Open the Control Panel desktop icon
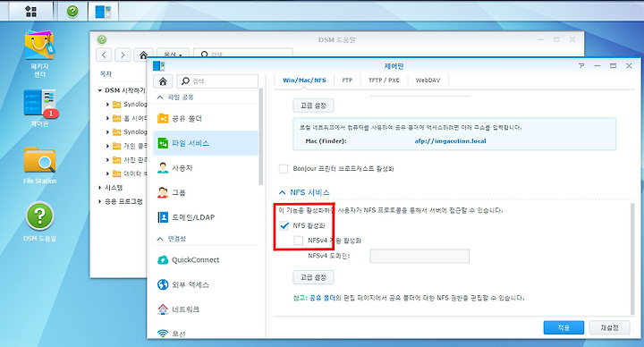644x347 pixels. [x=39, y=108]
